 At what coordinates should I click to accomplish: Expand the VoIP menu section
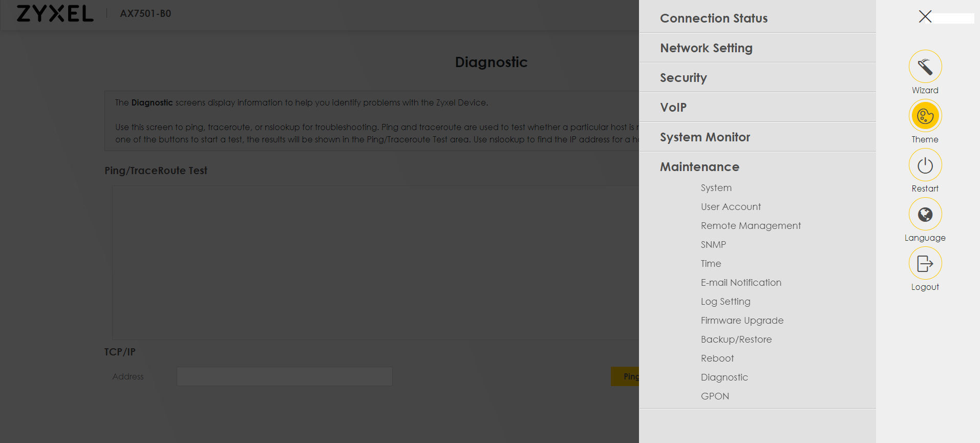673,108
